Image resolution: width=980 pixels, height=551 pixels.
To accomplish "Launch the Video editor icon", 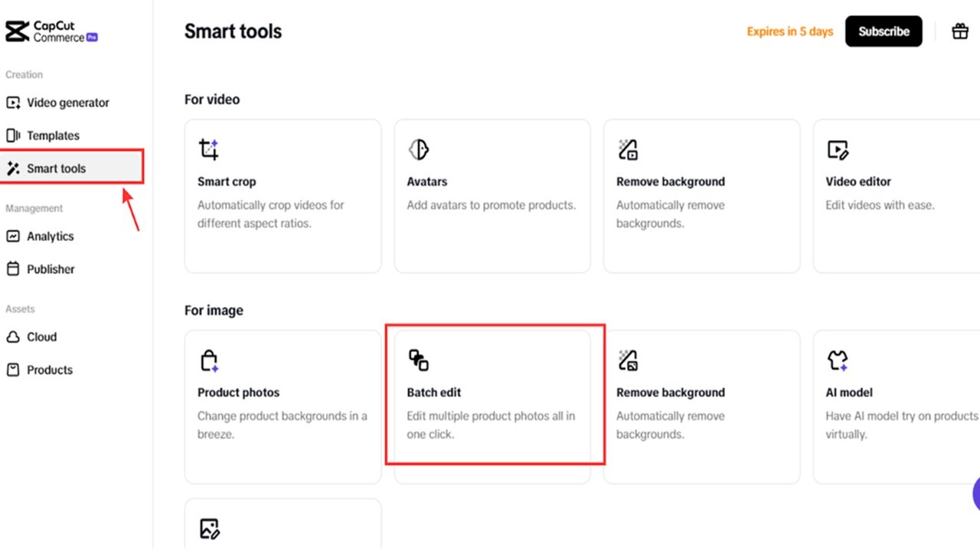I will coord(838,149).
